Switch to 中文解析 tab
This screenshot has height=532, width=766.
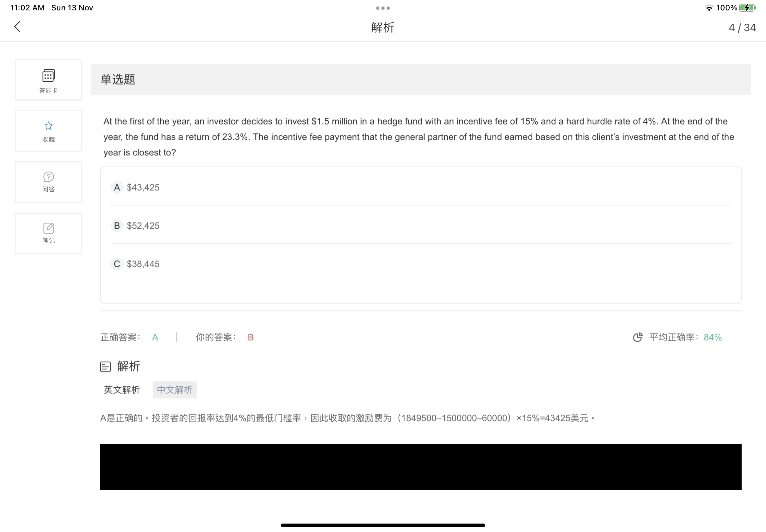[x=174, y=390]
